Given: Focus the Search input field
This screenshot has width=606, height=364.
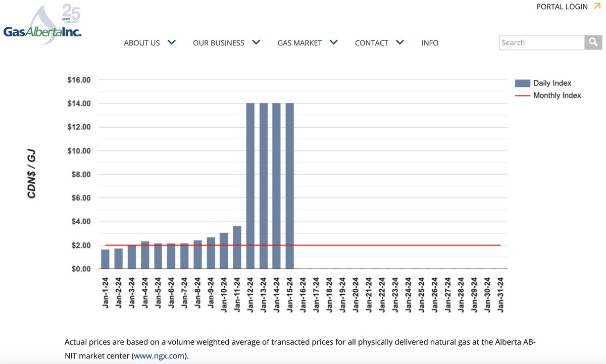Looking at the screenshot, I should 542,42.
